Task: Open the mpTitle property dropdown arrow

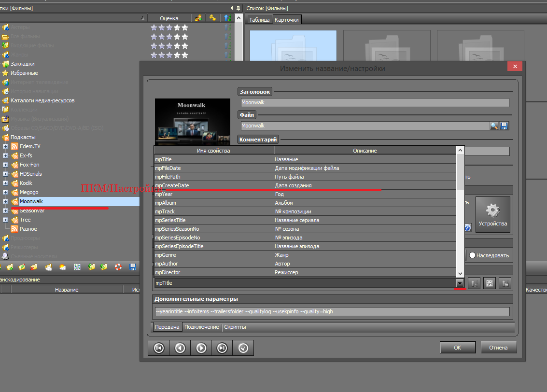Action: pos(460,283)
